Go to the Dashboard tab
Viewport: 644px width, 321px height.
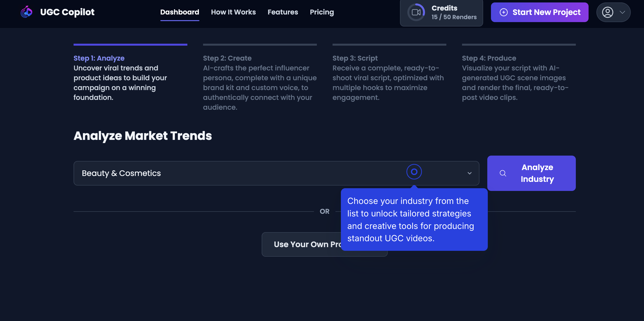tap(180, 12)
